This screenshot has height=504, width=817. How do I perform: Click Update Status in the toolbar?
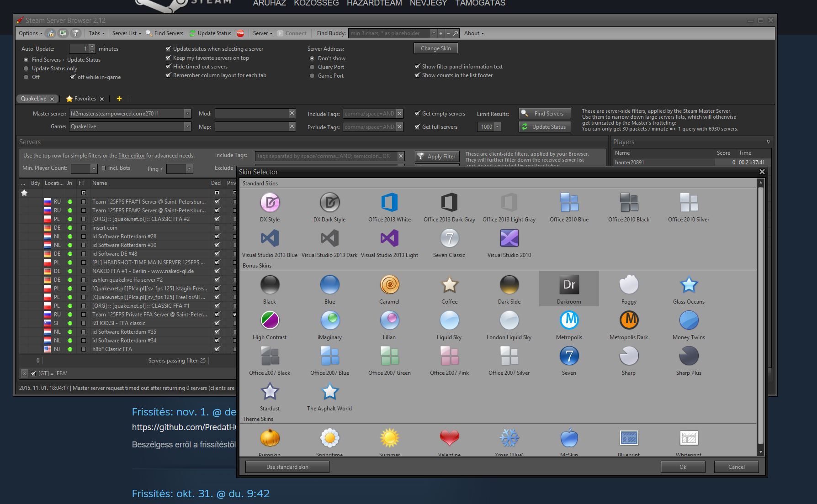coord(210,33)
